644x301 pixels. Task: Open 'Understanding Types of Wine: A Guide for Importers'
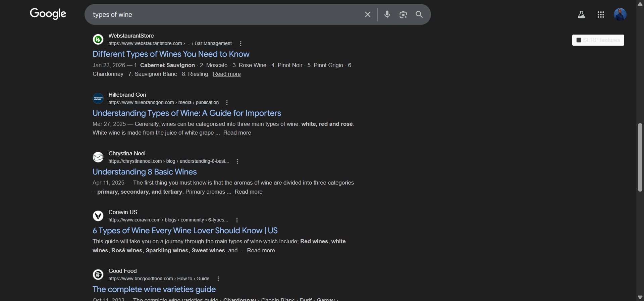click(x=187, y=113)
